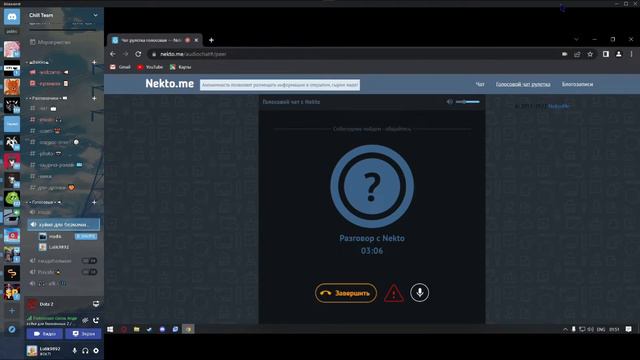Open Discord home direct messages icon
This screenshot has width=640, height=360.
coord(12,17)
